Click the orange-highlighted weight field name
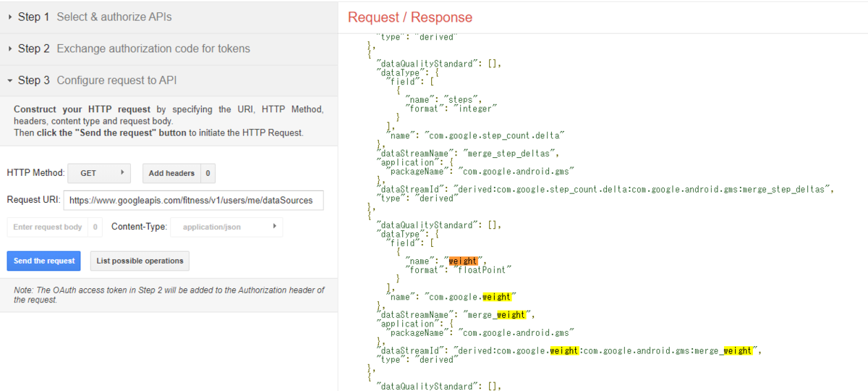The height and width of the screenshot is (391, 868). tap(463, 261)
